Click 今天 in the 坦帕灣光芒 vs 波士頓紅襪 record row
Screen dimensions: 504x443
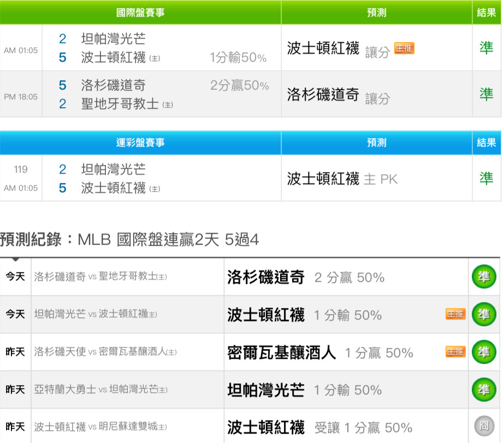click(x=15, y=314)
